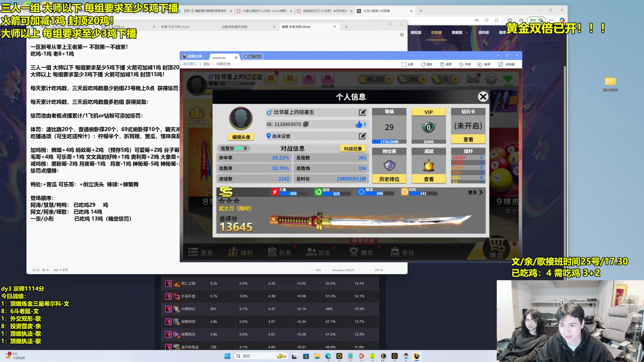Open 对战记录 match history

(x=353, y=148)
